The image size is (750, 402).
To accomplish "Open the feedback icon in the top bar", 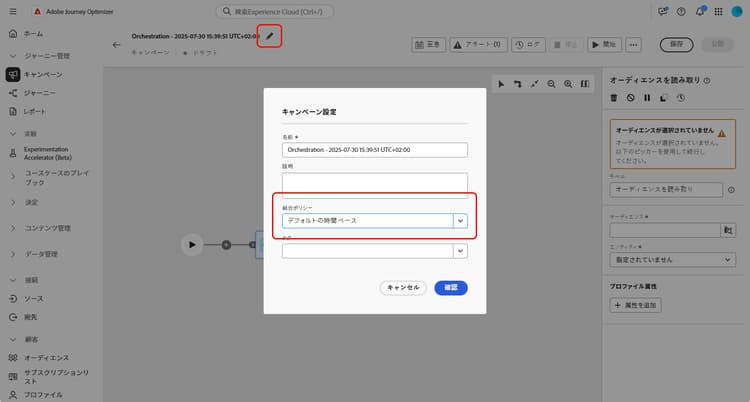I will click(662, 11).
